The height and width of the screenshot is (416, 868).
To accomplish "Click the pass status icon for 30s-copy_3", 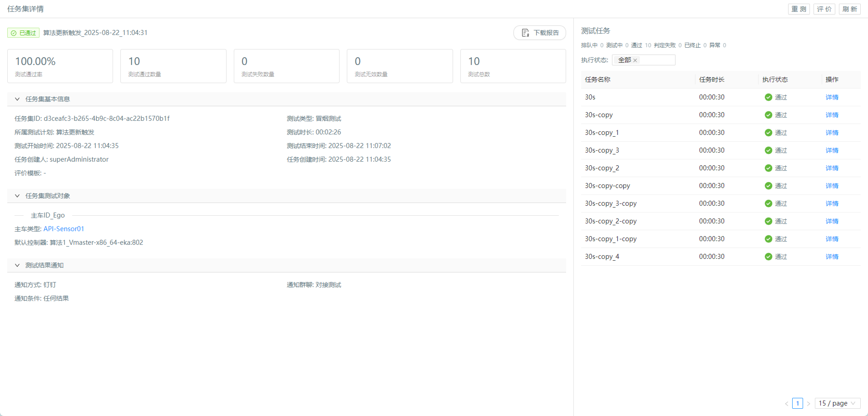I will (x=768, y=150).
